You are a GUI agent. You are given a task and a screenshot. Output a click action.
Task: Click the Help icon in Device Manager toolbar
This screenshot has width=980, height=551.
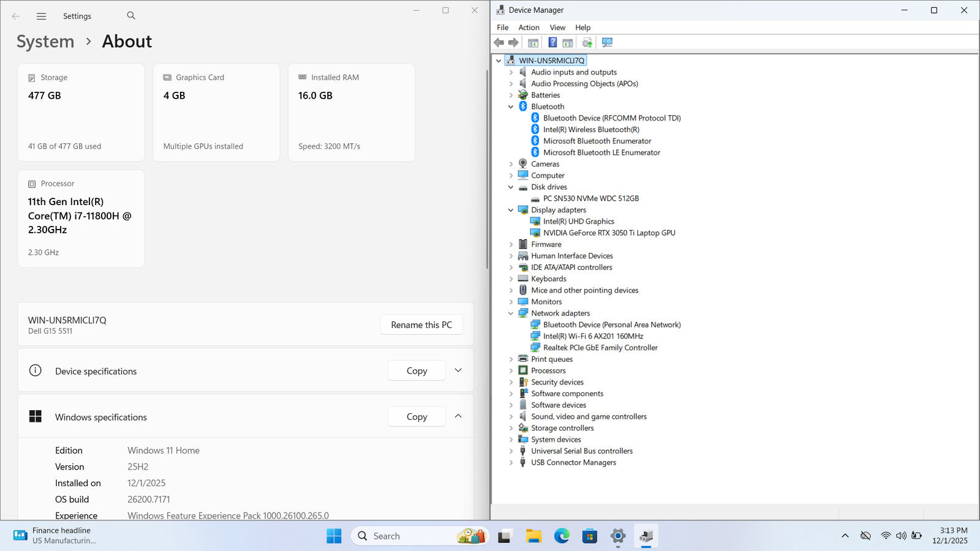tap(552, 42)
